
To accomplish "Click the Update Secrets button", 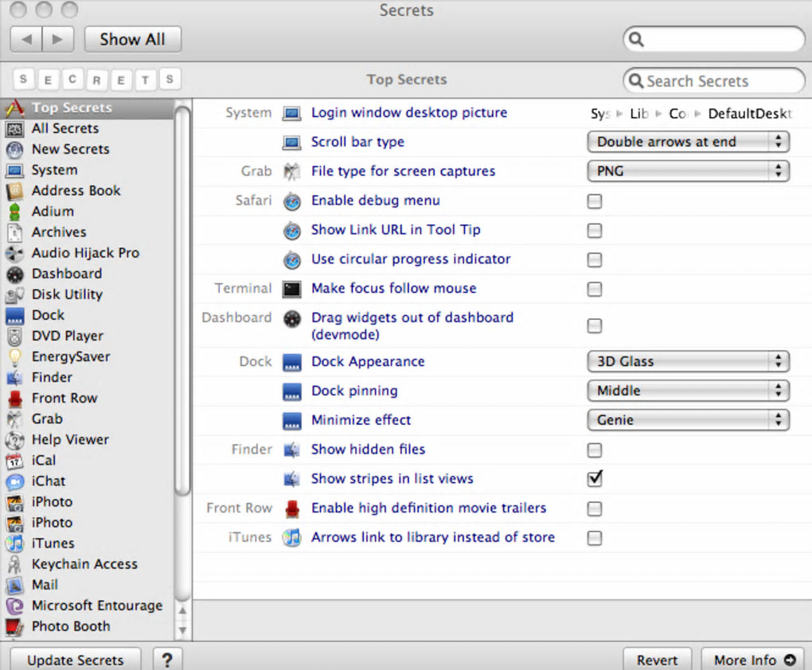I will (x=76, y=660).
